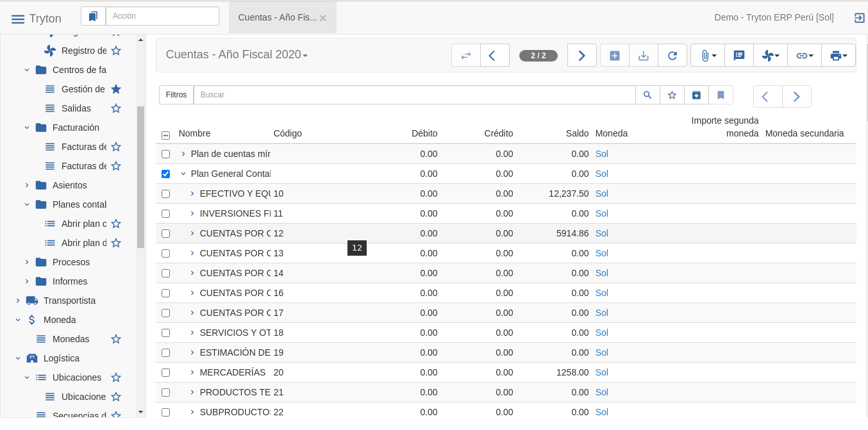This screenshot has height=430, width=868.
Task: Go to the previous record in toolbar
Action: click(x=494, y=56)
